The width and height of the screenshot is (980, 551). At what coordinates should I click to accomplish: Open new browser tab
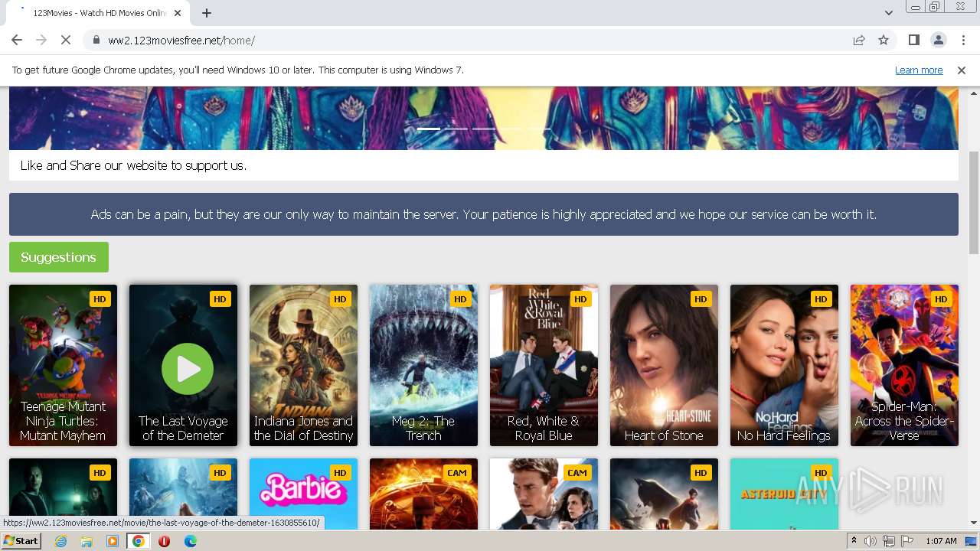click(x=207, y=13)
